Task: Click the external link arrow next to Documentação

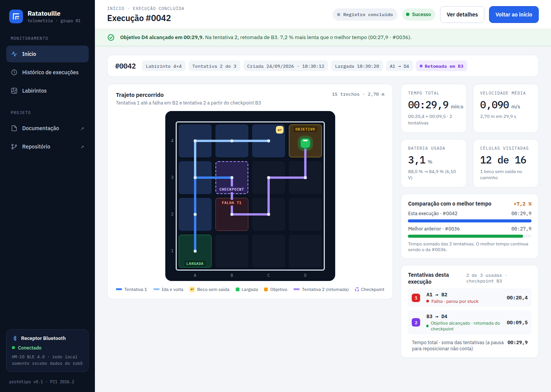Action: pyautogui.click(x=82, y=129)
